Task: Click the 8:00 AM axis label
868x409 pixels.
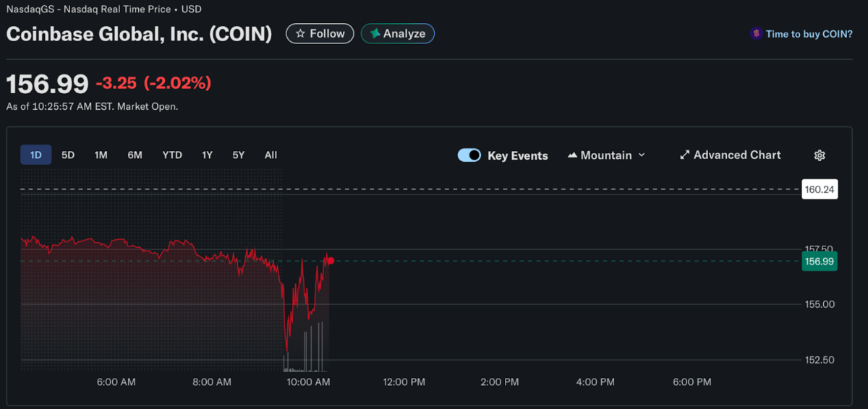Action: (x=213, y=382)
